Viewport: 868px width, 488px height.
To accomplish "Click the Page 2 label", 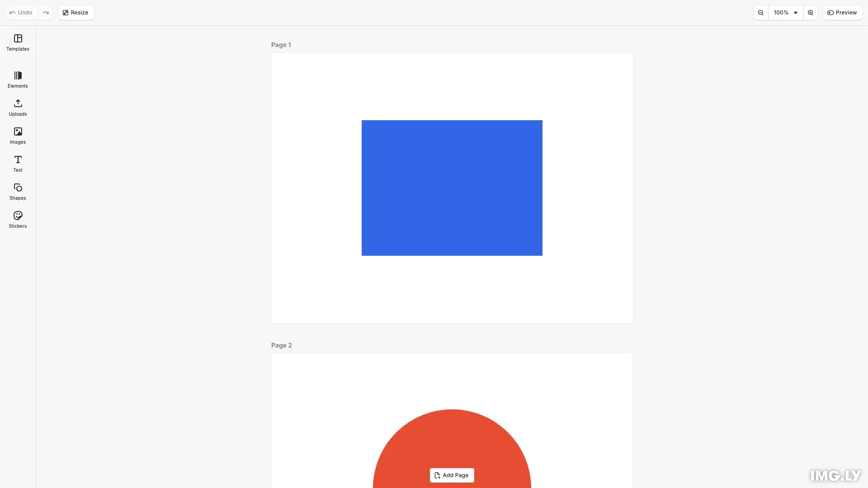I will [x=281, y=345].
